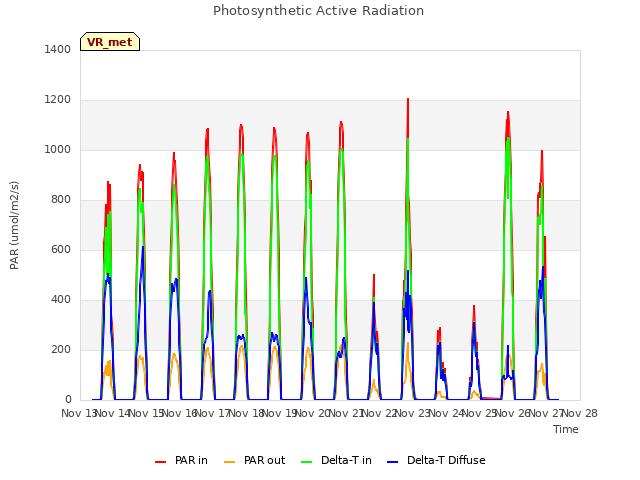Click the VR_met annotation label

110,42
